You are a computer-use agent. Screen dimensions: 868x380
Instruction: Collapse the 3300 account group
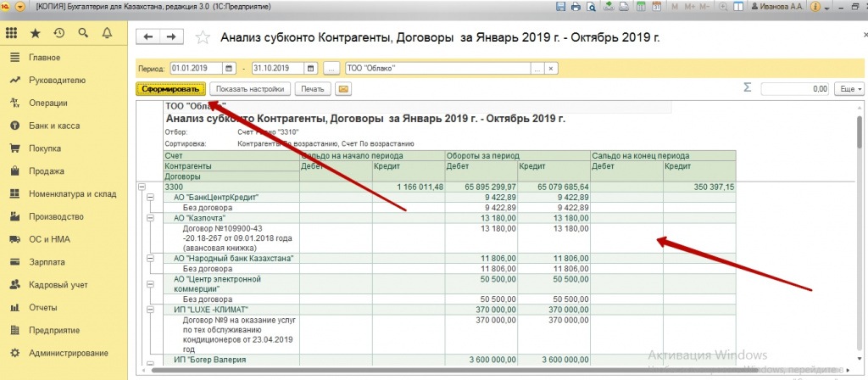click(142, 187)
